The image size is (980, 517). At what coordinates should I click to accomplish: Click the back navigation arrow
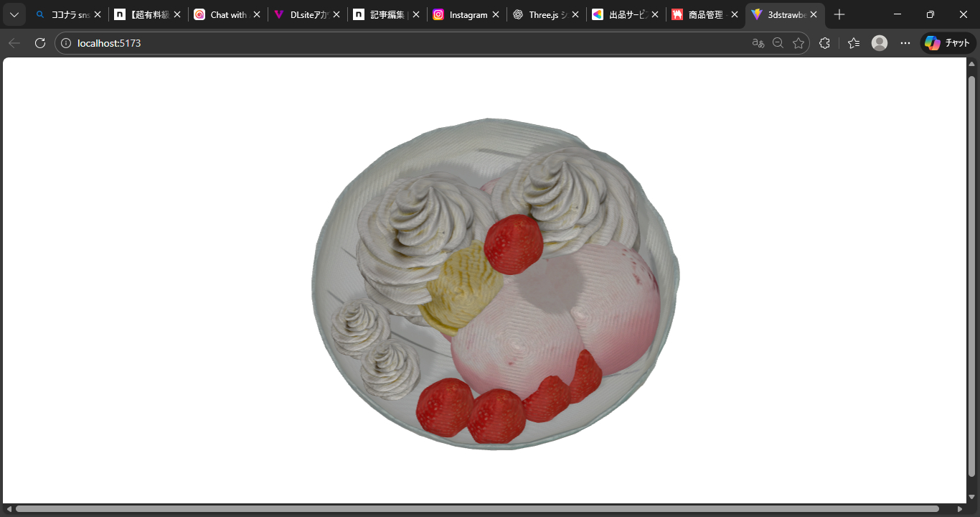click(x=14, y=42)
